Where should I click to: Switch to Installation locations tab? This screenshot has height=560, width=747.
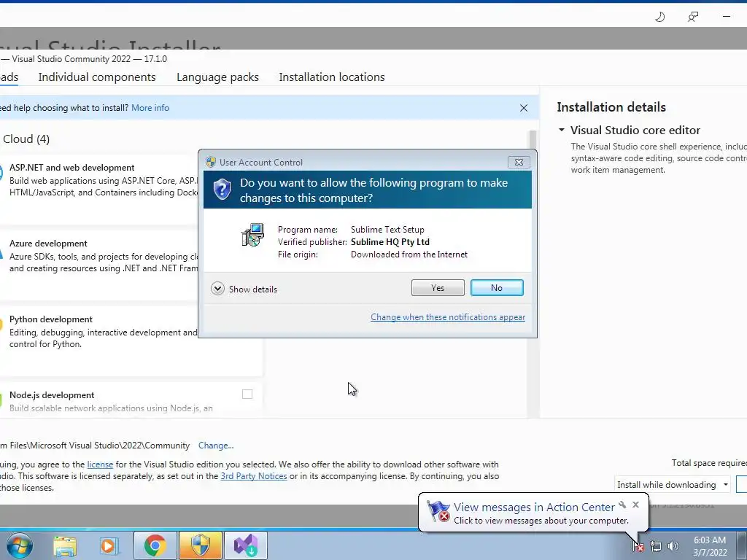coord(332,77)
